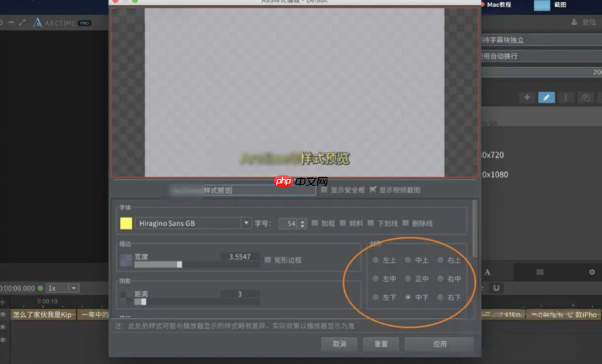
Task: Click the outline width value 3.5547
Action: click(240, 256)
